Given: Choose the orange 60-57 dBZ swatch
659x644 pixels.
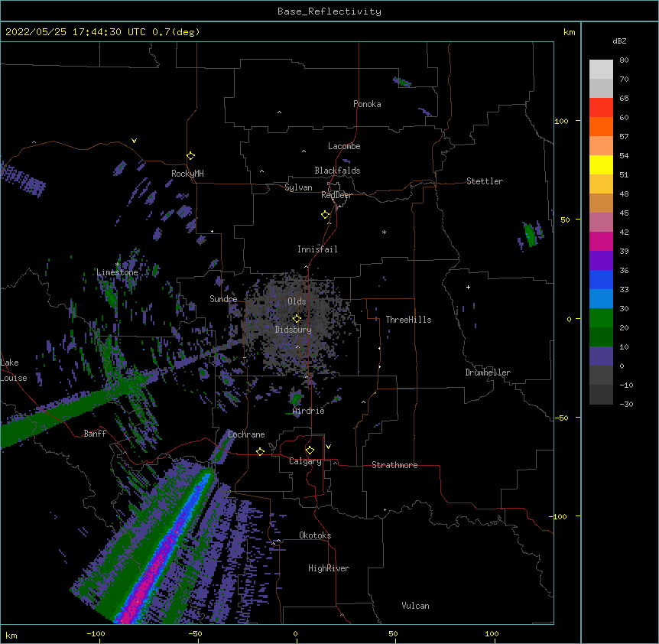Looking at the screenshot, I should click(x=601, y=126).
